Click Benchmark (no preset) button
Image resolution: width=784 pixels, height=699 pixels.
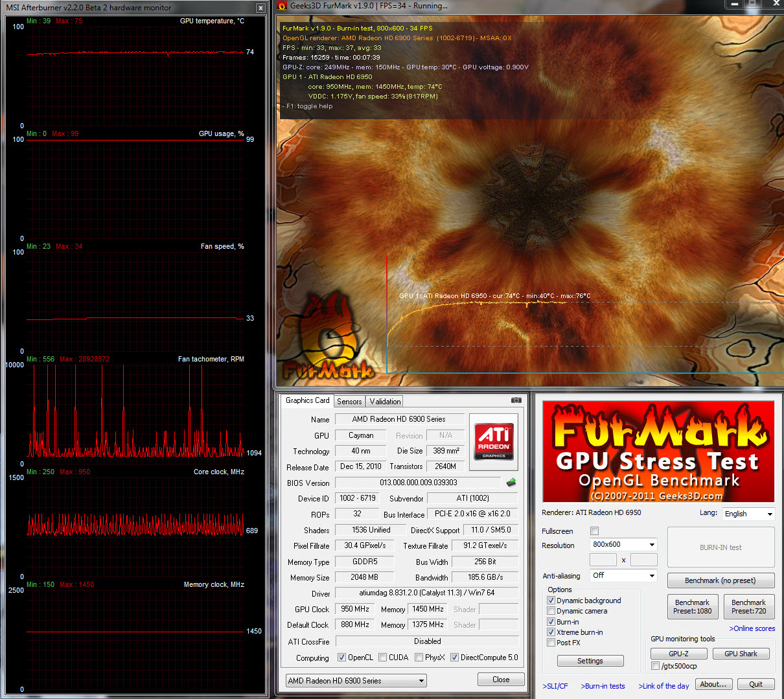[720, 580]
